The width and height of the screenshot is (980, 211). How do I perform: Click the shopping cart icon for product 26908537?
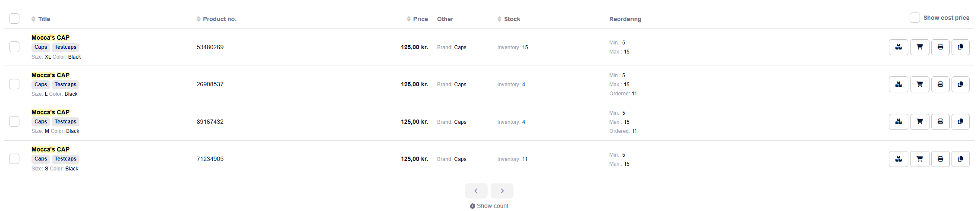click(x=920, y=85)
